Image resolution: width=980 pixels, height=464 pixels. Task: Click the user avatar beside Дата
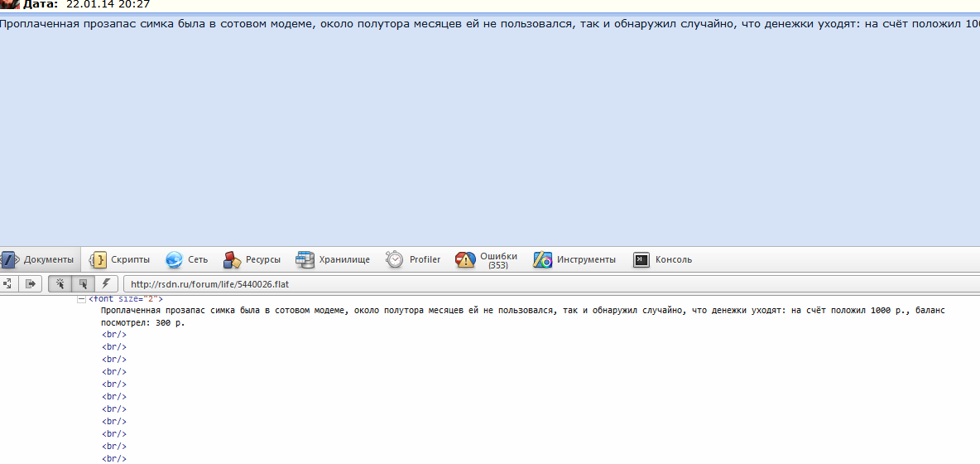tap(10, 4)
